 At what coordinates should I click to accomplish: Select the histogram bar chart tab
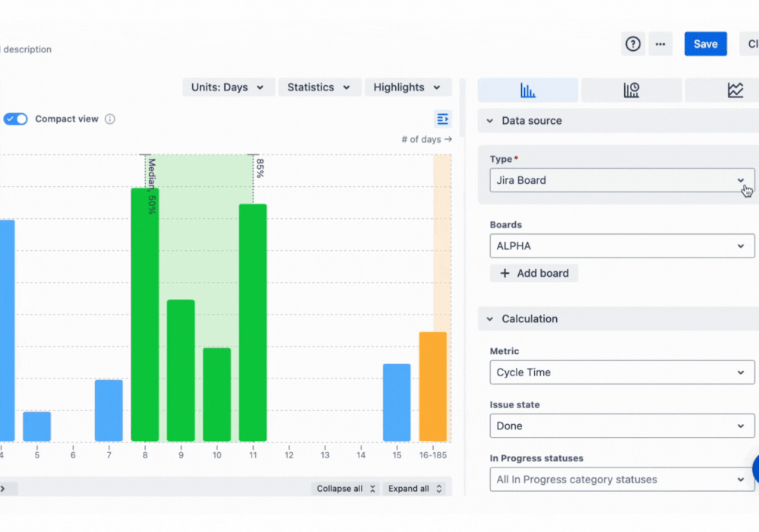[527, 90]
